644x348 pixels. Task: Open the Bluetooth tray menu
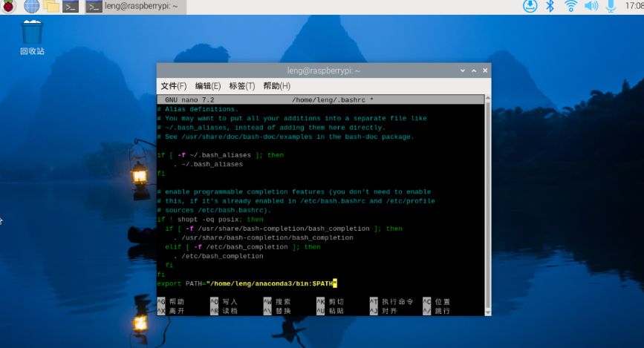point(550,6)
